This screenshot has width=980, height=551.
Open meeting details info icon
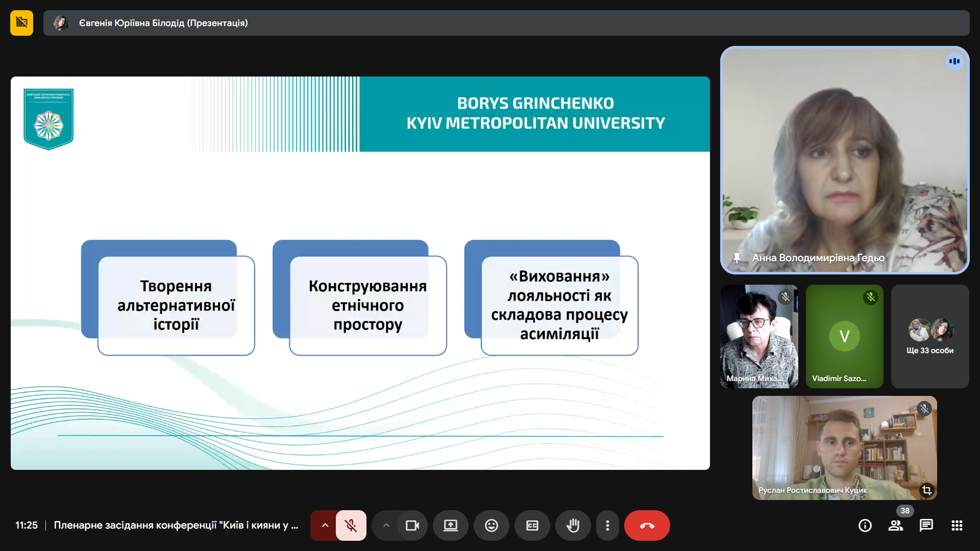tap(865, 525)
